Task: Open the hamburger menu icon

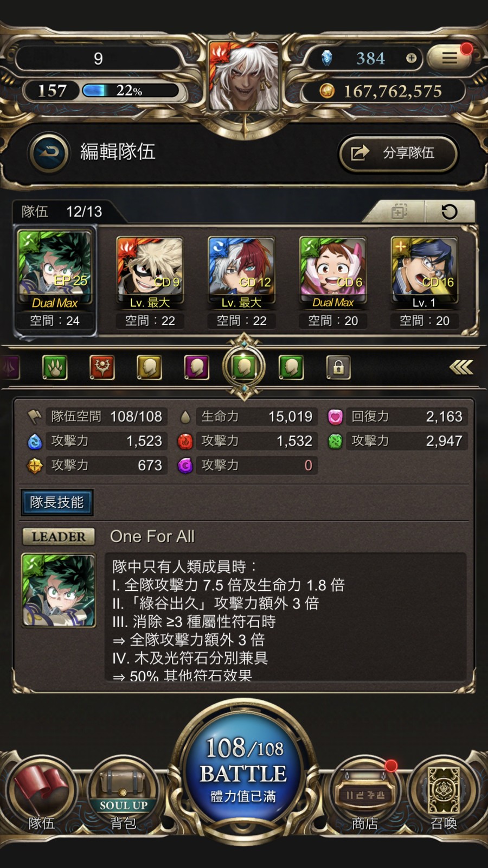Action: tap(449, 58)
